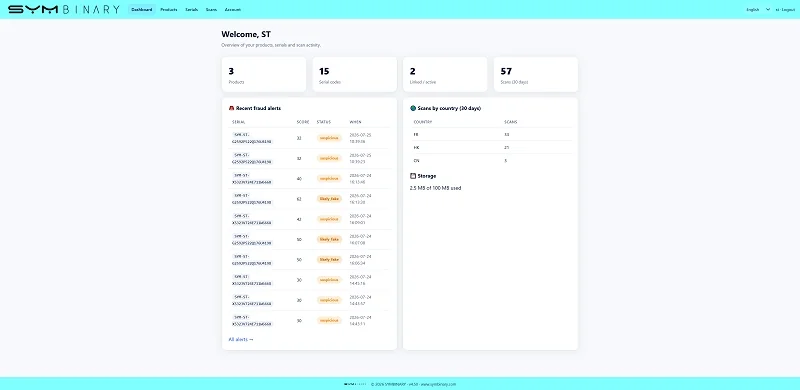Select the score value 40 cell
800x390 pixels.
(299, 179)
